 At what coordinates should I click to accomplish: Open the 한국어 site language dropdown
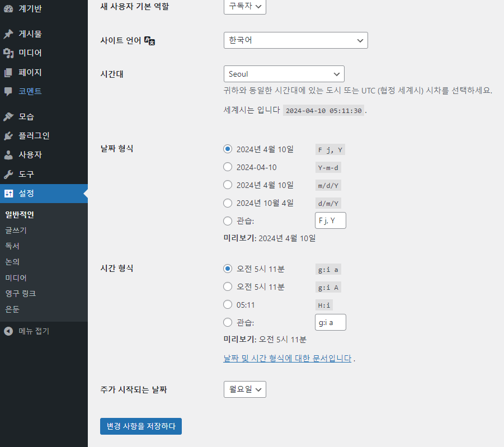click(x=296, y=40)
